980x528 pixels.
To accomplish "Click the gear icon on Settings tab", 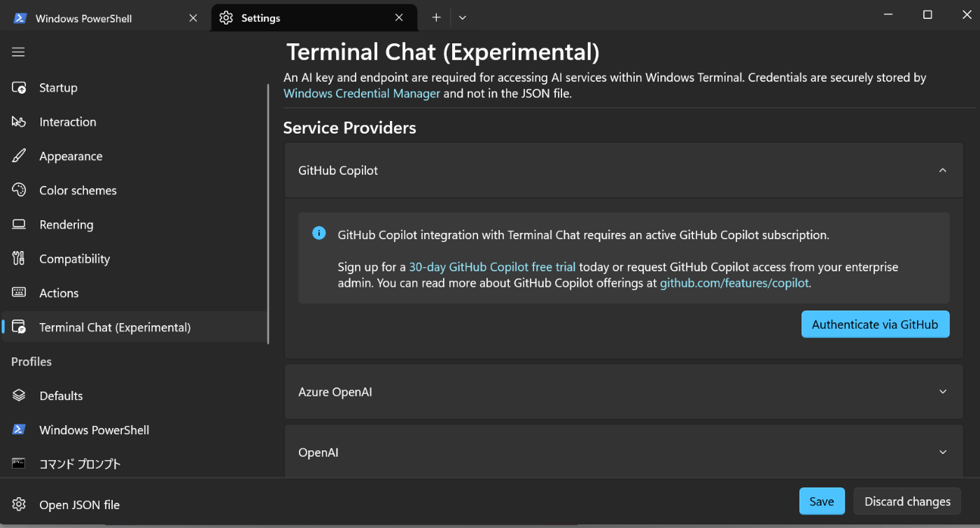I will point(226,18).
